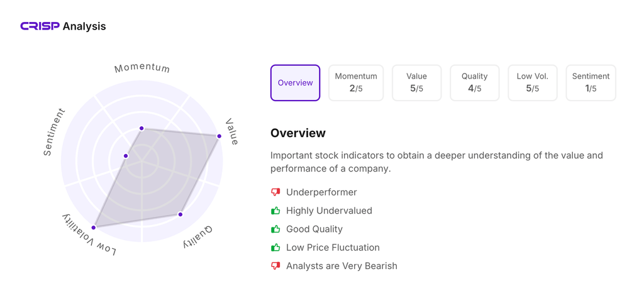
Task: Click the Overview heading text
Action: [298, 133]
